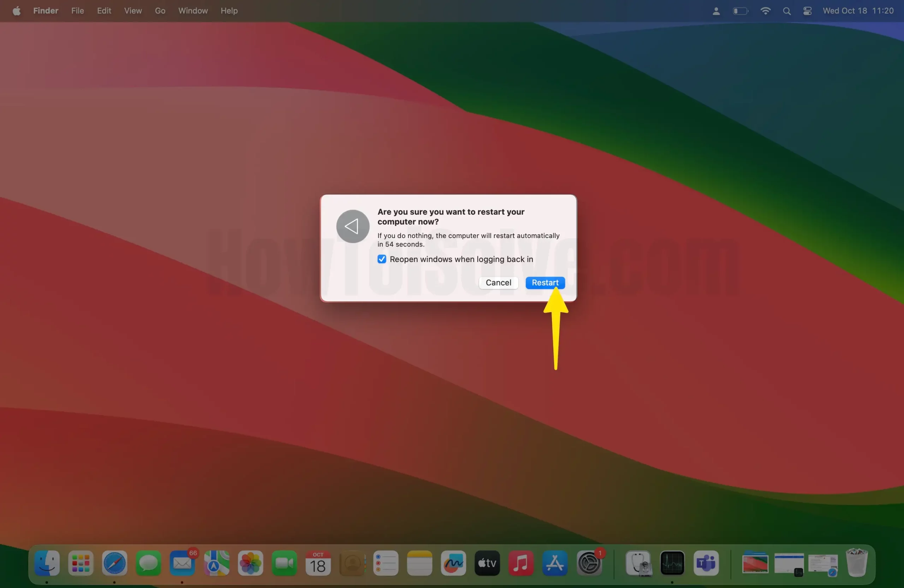The image size is (904, 588).
Task: Open minimized blue-header window thumbnail in Dock
Action: click(789, 564)
